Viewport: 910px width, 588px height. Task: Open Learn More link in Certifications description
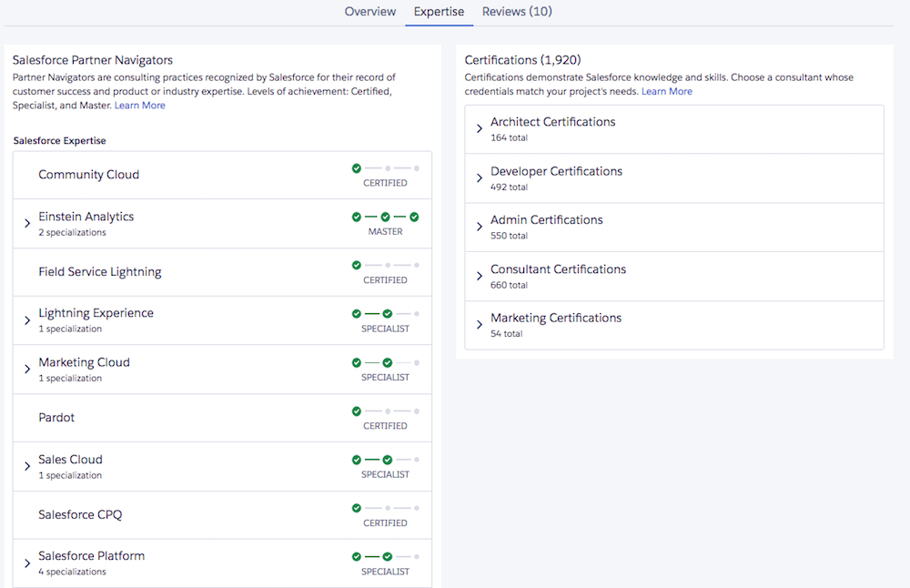(667, 92)
